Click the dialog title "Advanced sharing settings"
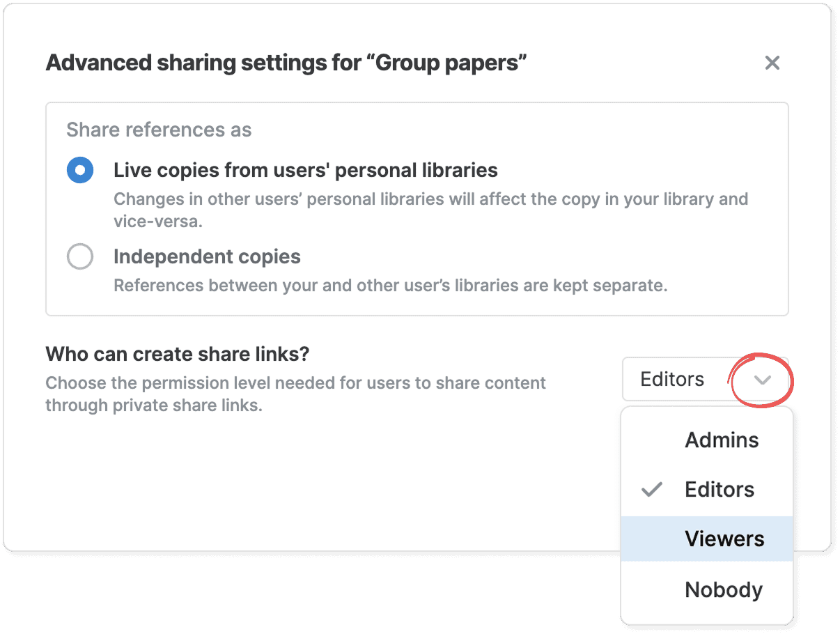Image resolution: width=840 pixels, height=634 pixels. click(286, 63)
